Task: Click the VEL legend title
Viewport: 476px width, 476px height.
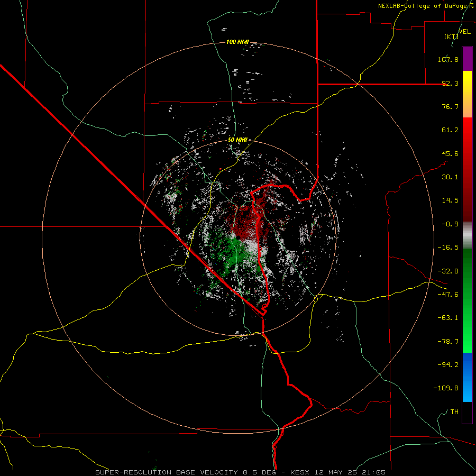Action: click(x=464, y=32)
